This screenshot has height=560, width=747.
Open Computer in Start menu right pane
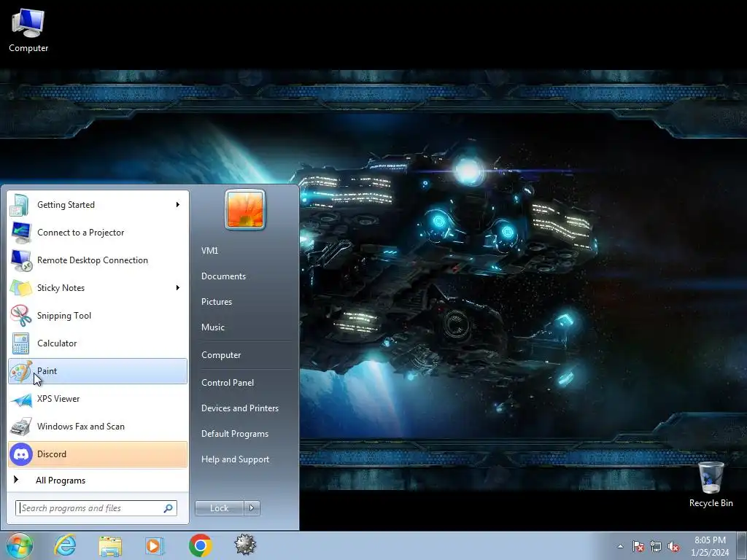(221, 355)
